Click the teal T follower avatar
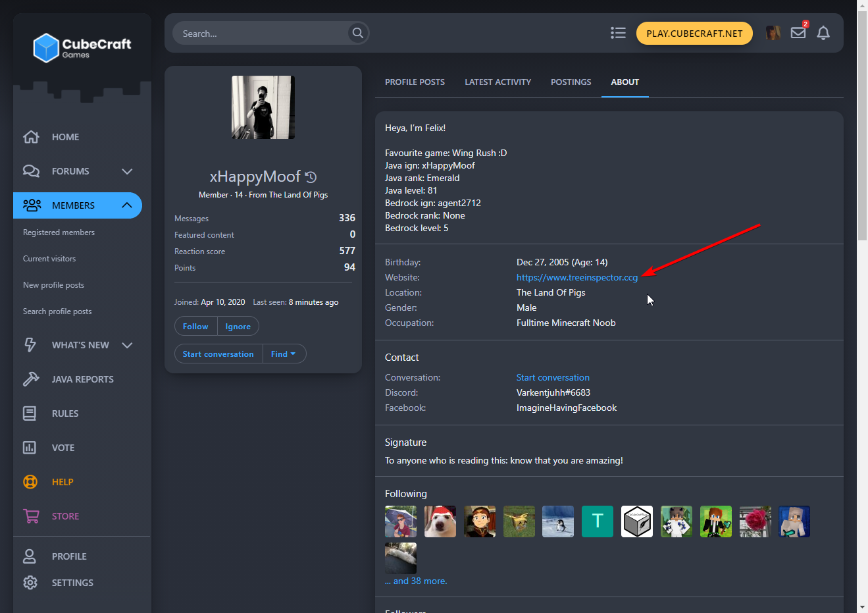Screen dimensions: 868x613 pos(598,521)
